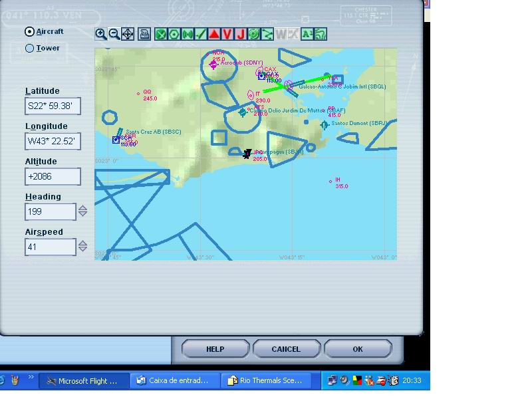Click the print map icon

[144, 34]
